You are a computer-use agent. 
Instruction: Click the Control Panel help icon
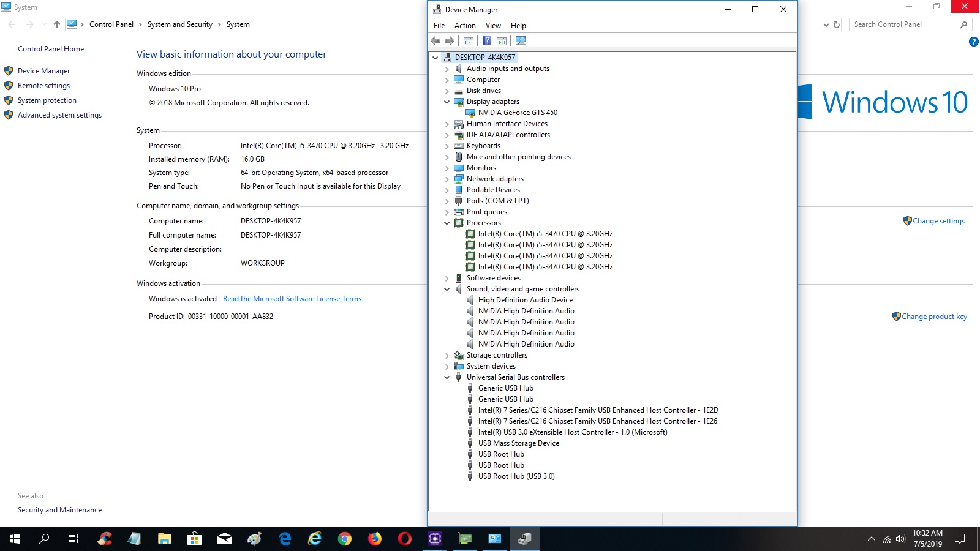coord(974,42)
